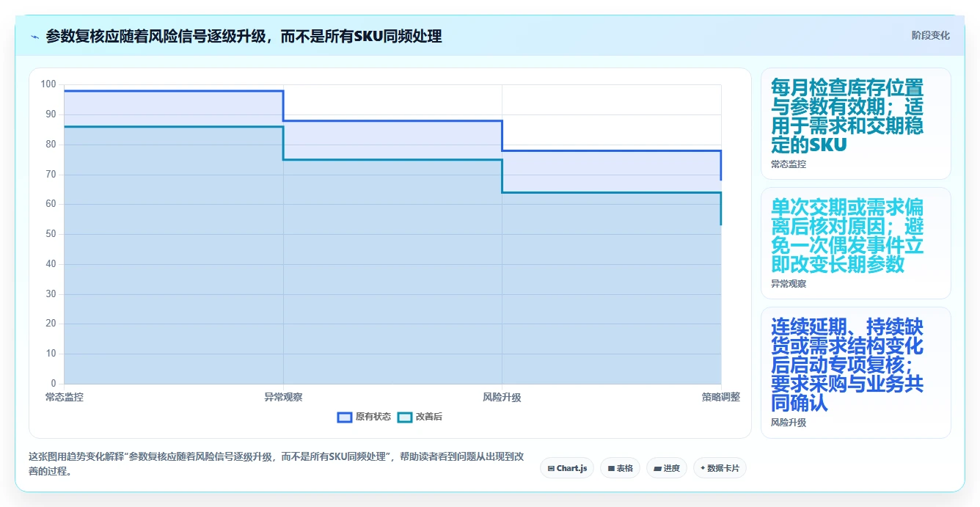Click x-axis label 常态监控
Viewport: 980px width, 507px height.
tap(64, 397)
